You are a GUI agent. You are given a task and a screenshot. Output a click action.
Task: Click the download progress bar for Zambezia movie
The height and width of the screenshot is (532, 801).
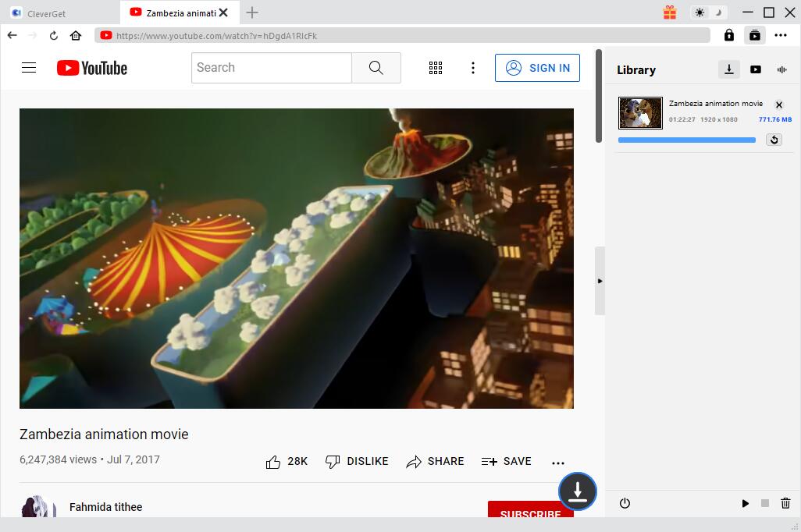(x=685, y=139)
